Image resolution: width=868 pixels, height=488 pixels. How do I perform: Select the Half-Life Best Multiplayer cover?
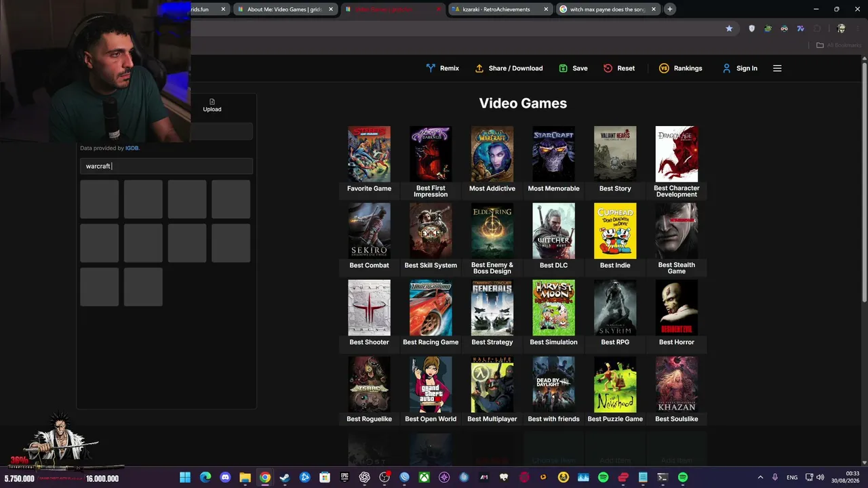coord(492,384)
